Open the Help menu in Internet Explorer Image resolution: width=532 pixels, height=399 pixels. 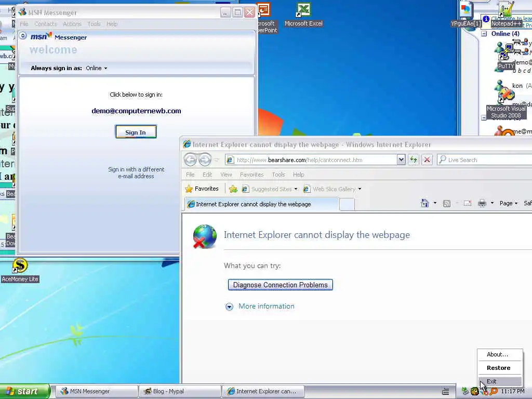click(299, 175)
